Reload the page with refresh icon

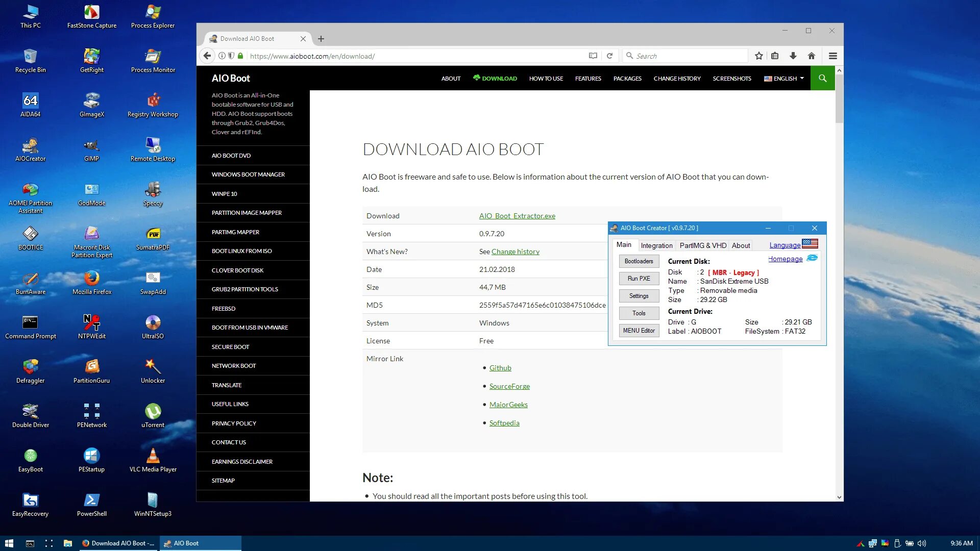click(609, 56)
